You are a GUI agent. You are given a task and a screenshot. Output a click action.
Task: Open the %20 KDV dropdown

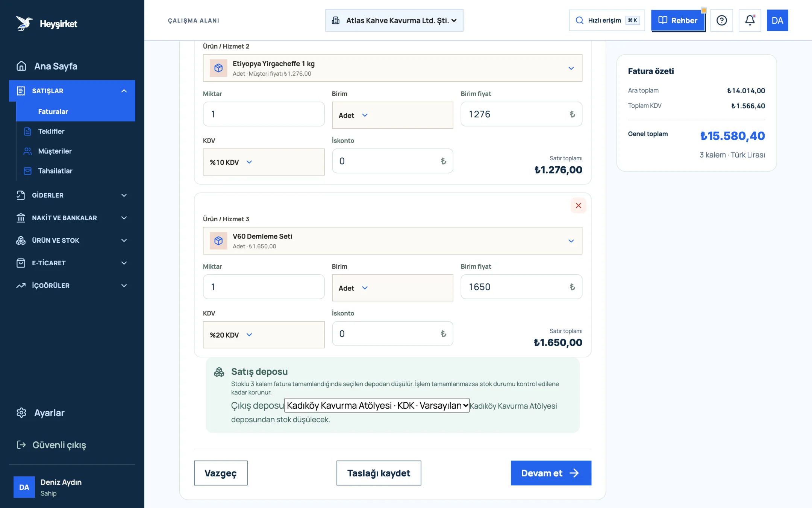[264, 335]
